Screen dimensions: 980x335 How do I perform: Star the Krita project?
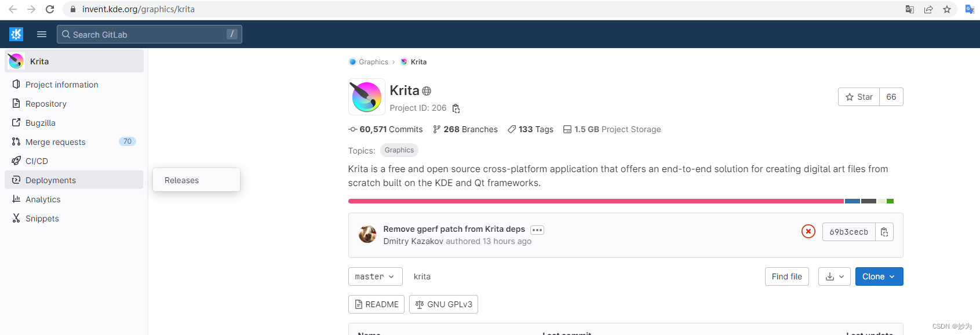point(859,97)
